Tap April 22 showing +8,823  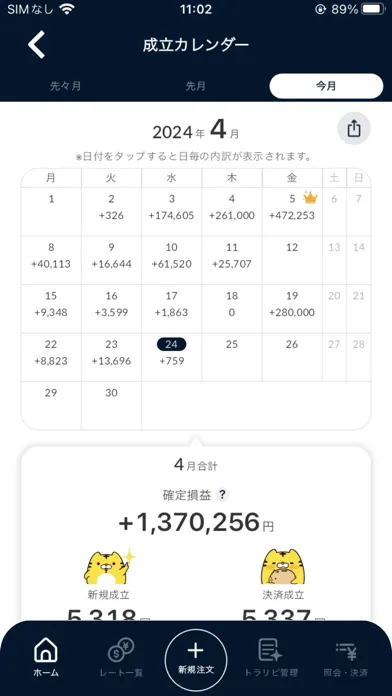[x=51, y=357]
